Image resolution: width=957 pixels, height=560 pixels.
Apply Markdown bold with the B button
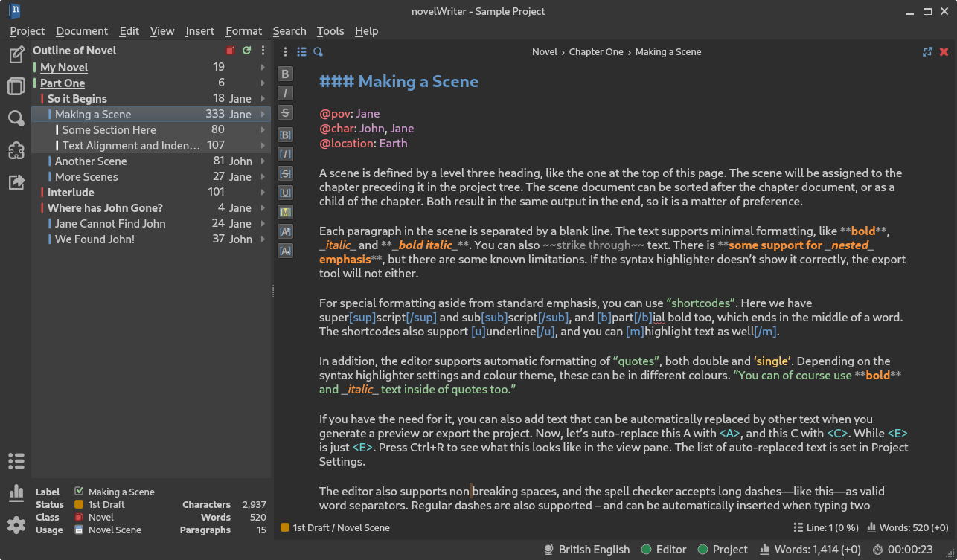pos(285,74)
